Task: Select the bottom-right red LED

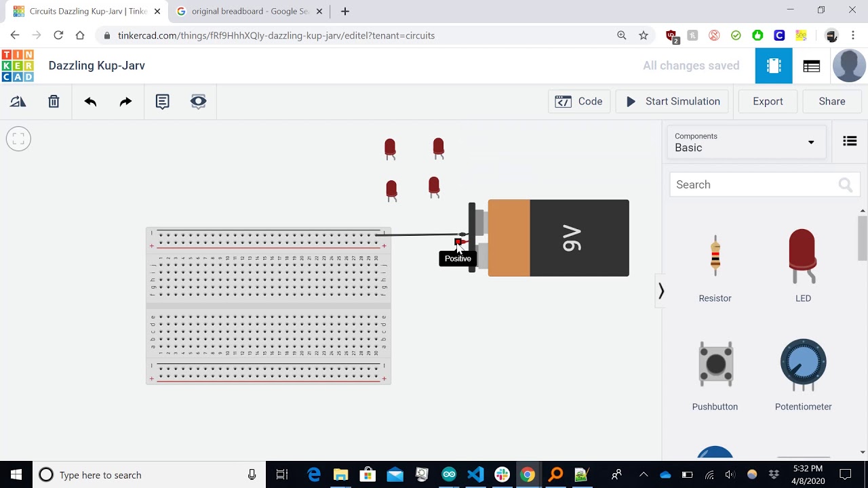Action: tap(434, 187)
